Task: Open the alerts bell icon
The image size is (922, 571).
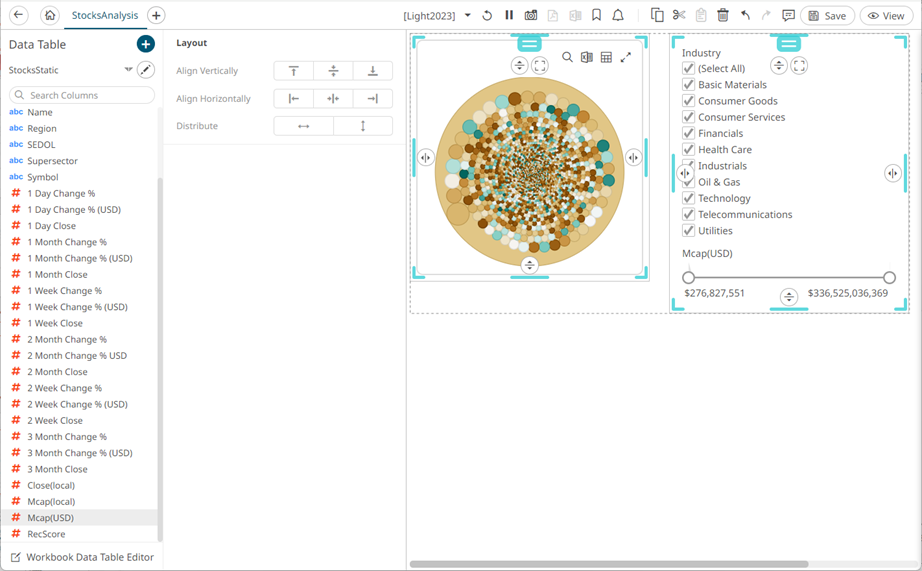Action: point(618,16)
